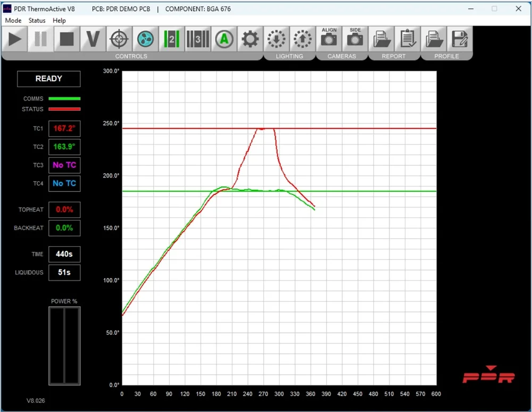
Task: Open a profile using the PROFILE folder icon
Action: click(x=434, y=39)
